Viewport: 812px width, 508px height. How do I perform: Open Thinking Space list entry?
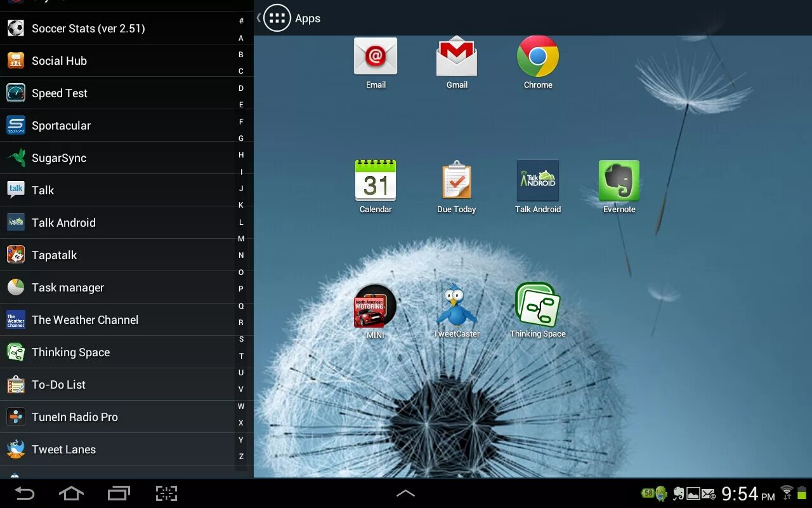[x=117, y=352]
